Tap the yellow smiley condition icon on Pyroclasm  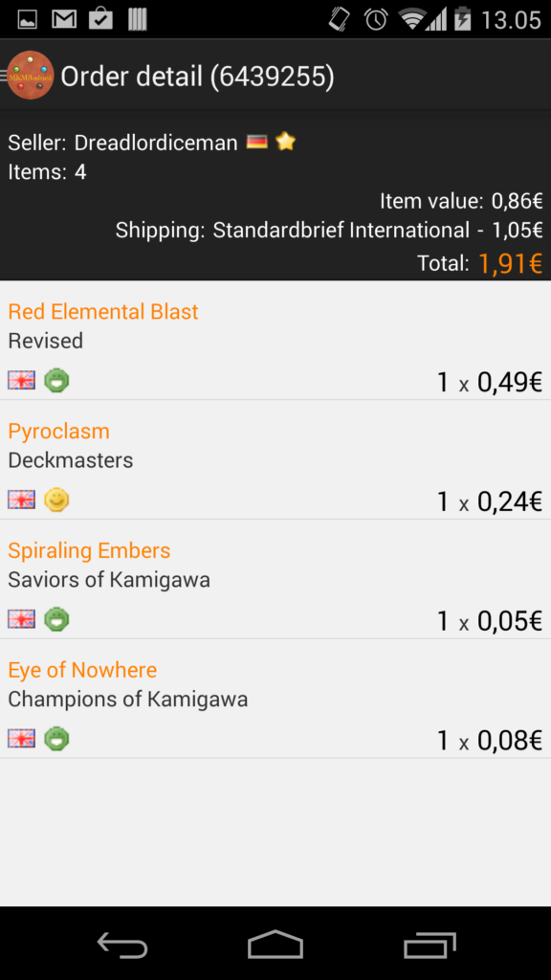[x=56, y=500]
